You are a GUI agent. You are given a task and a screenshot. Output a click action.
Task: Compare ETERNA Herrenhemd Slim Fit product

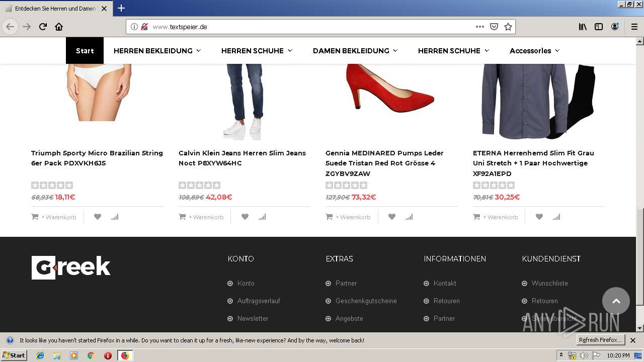tap(556, 217)
